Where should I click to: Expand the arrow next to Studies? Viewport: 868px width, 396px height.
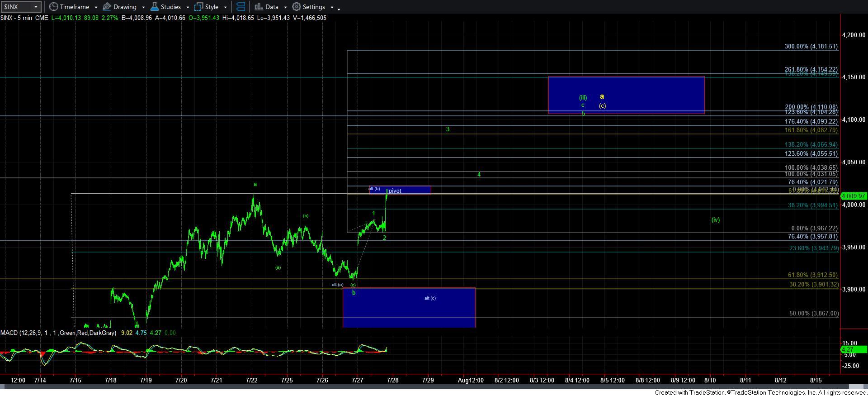point(188,7)
